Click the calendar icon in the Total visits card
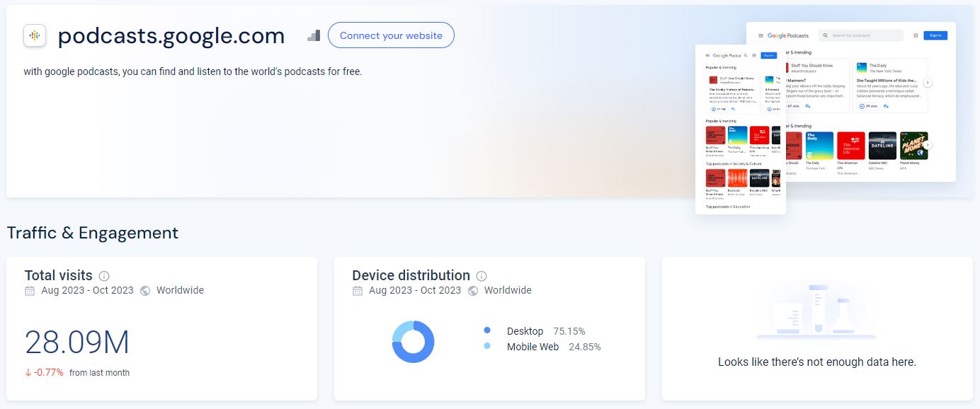The height and width of the screenshot is (409, 980). pos(29,290)
